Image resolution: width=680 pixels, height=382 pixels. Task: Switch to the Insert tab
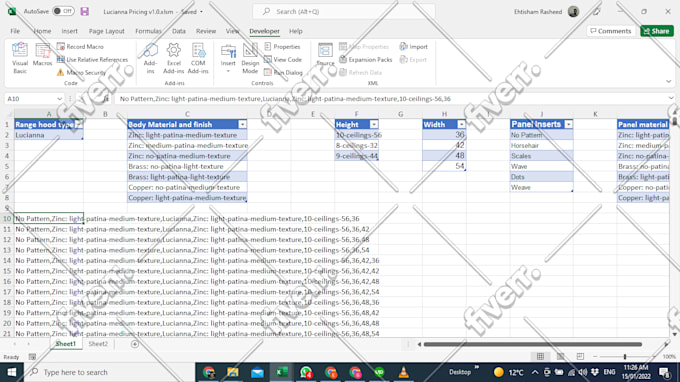[x=69, y=31]
